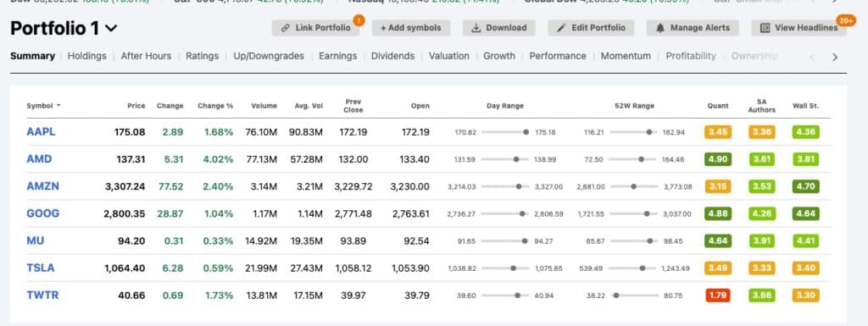Click AMD Quant rating 4.90 badge

pyautogui.click(x=718, y=159)
